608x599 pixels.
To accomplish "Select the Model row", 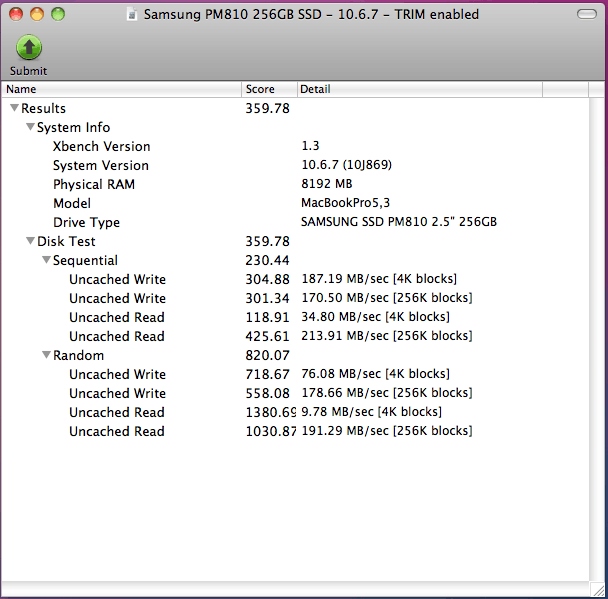I will tap(295, 203).
